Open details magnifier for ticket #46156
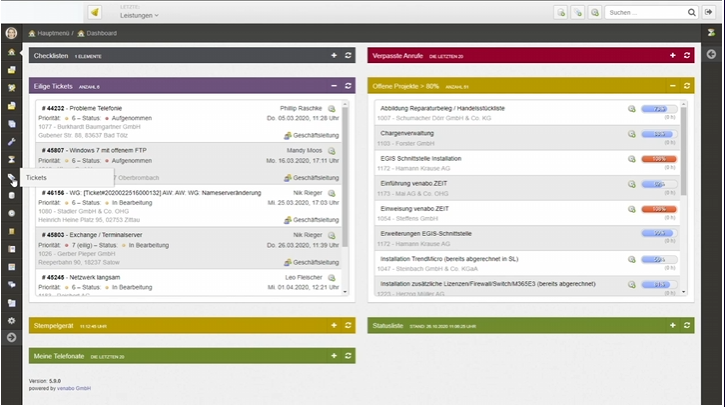The height and width of the screenshot is (407, 725). pos(332,193)
